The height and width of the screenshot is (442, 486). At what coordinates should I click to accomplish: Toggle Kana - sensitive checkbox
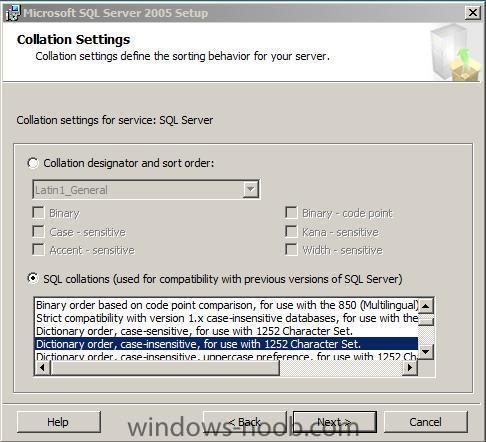[x=291, y=231]
